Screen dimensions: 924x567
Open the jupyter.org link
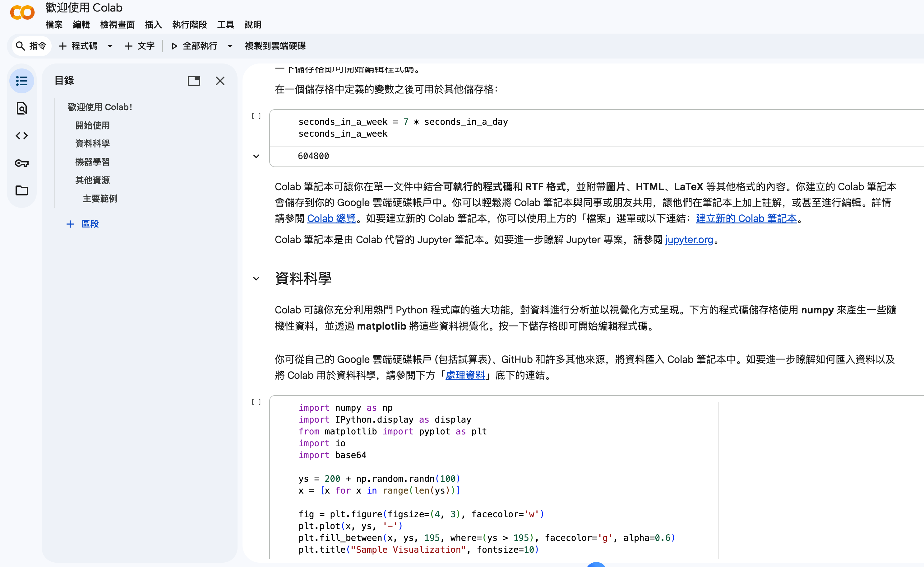coord(689,240)
